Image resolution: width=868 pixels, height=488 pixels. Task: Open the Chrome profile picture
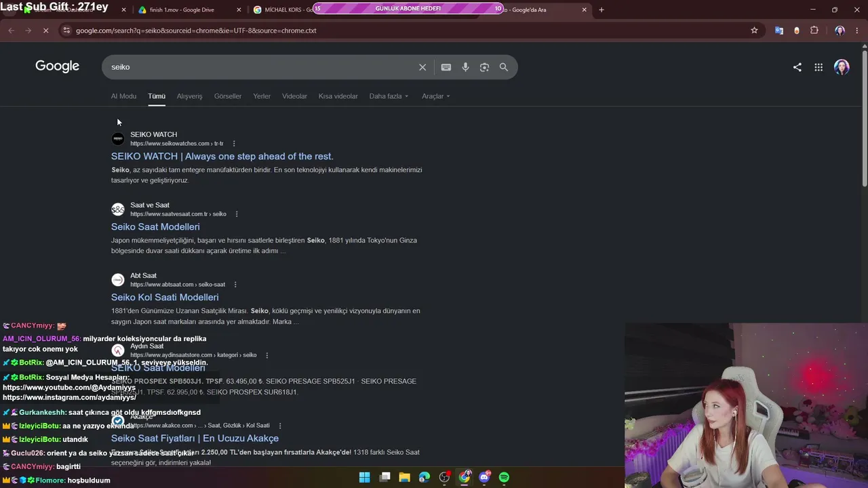[840, 30]
